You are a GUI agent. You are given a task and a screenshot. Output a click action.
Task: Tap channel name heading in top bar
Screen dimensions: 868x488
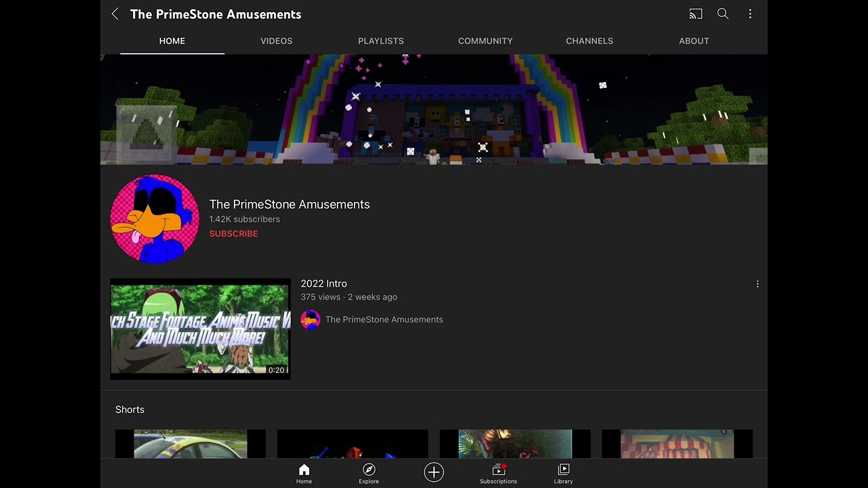[x=216, y=14]
